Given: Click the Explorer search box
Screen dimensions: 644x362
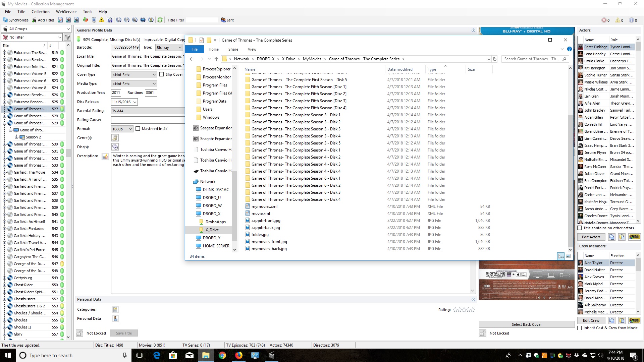Looking at the screenshot, I should 535,59.
